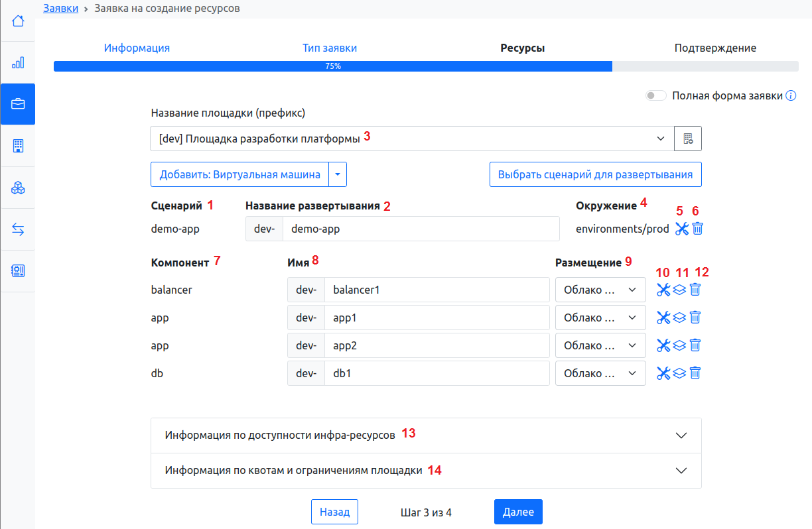Delete the demo-app deployment via trash icon

click(697, 229)
